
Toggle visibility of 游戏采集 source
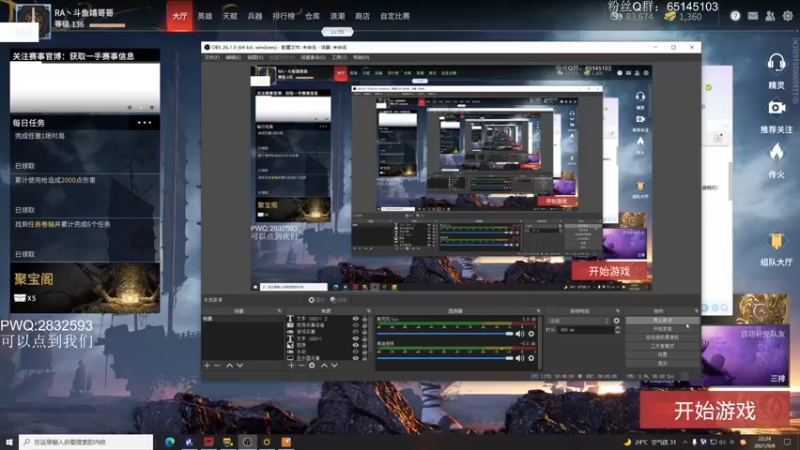[356, 332]
